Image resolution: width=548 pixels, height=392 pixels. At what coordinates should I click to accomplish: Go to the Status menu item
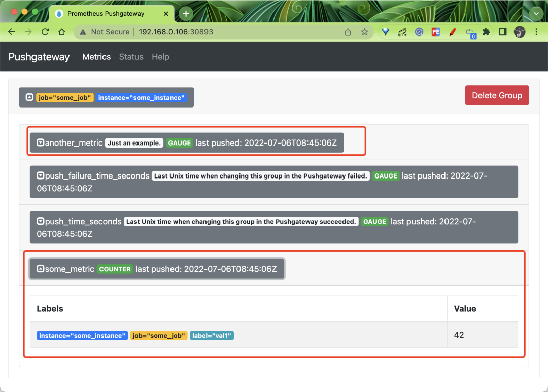click(x=131, y=57)
